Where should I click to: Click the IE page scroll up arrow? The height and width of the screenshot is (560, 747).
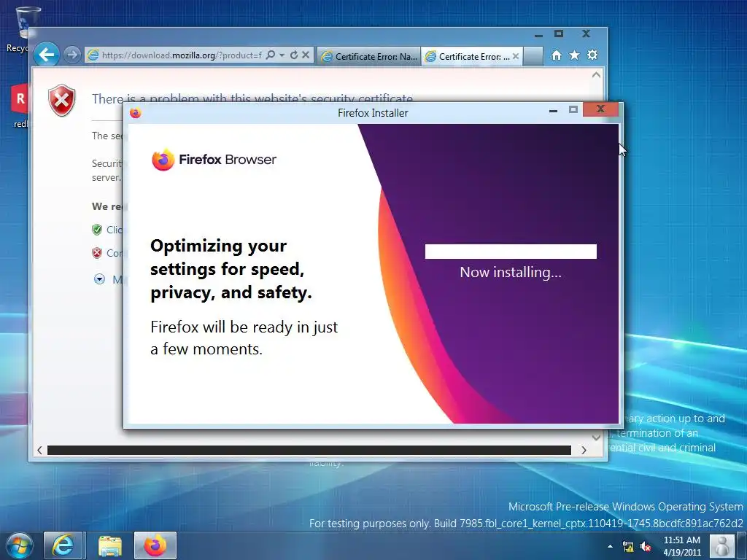[596, 75]
